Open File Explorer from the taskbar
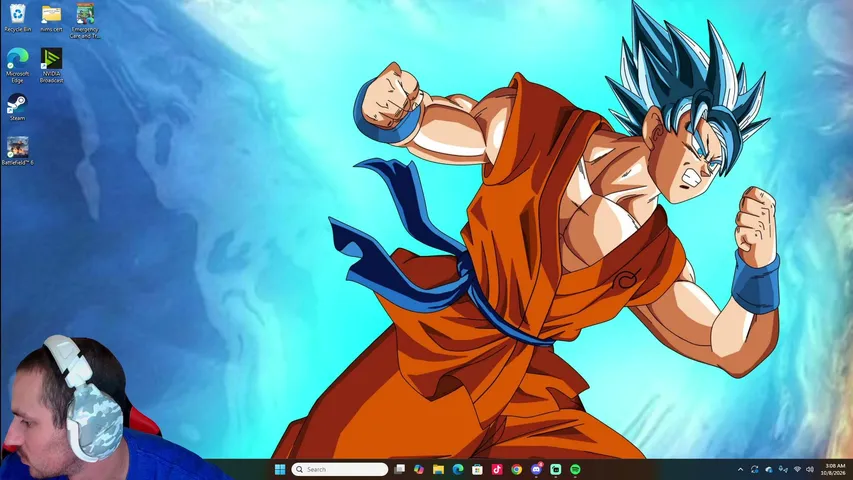The width and height of the screenshot is (853, 480). click(438, 469)
